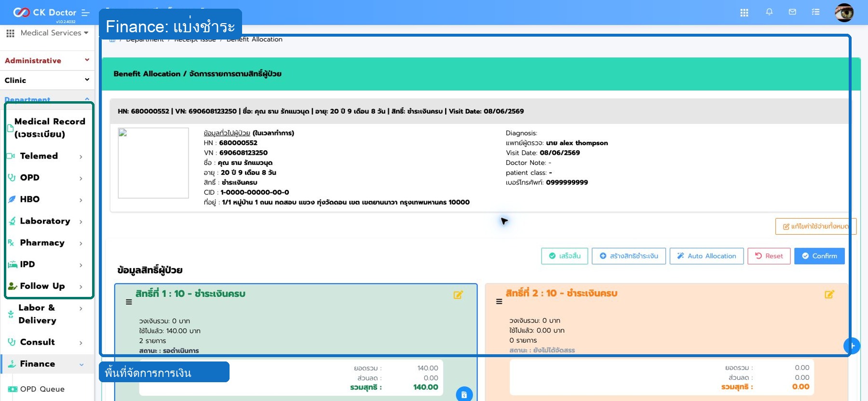
Task: Click the net total 140.00 value
Action: coord(425,387)
